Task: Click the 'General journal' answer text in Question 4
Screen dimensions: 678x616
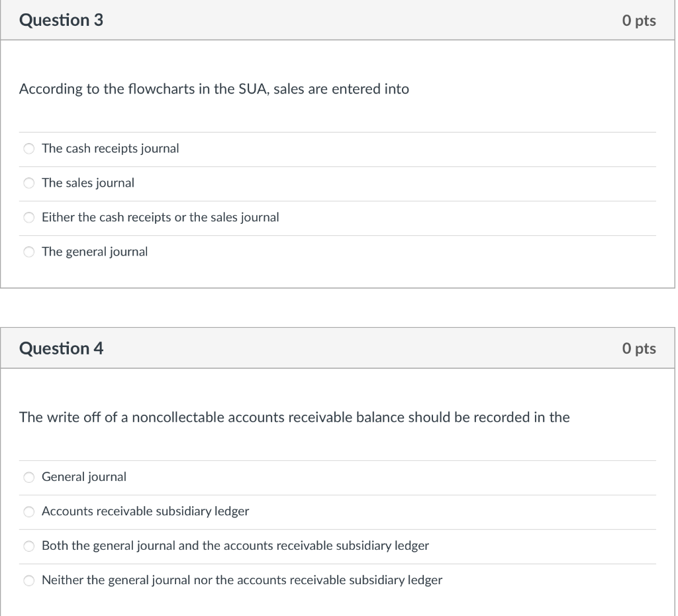Action: click(84, 477)
